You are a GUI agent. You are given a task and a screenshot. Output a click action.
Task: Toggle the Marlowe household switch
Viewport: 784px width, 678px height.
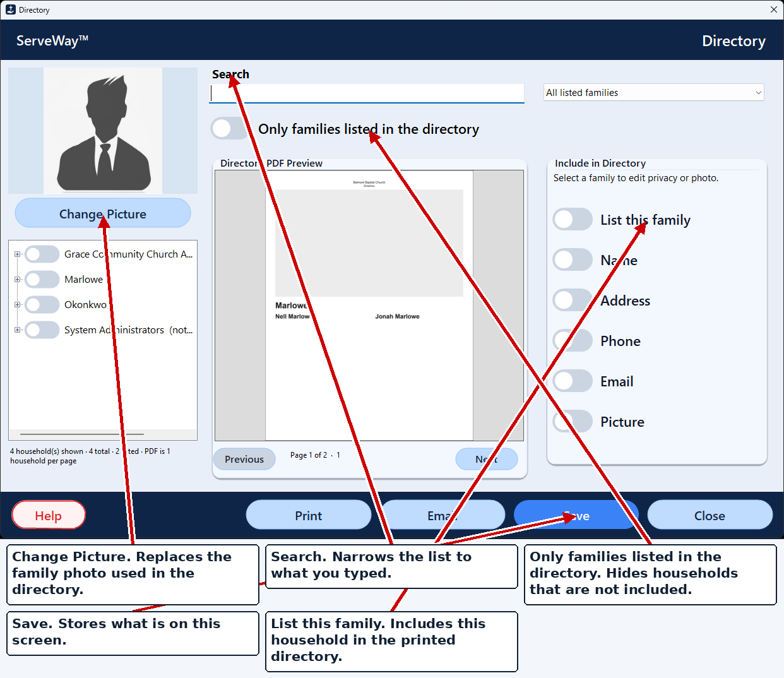click(x=42, y=280)
